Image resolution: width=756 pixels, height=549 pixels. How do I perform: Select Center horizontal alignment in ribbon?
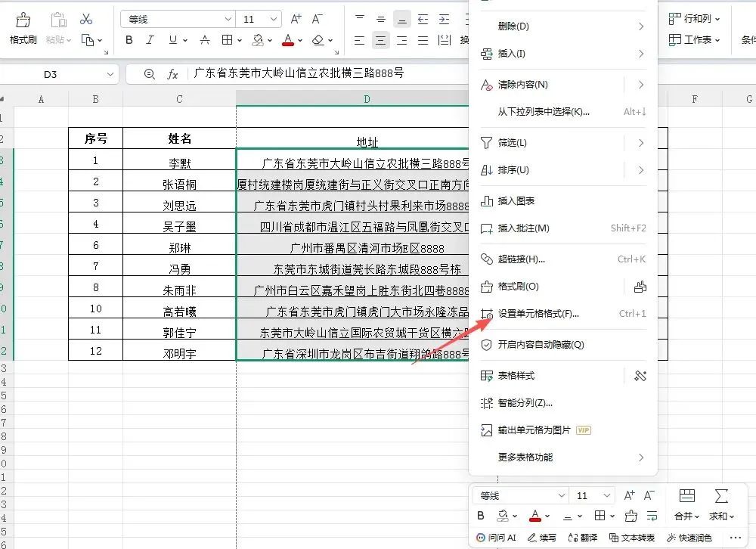coord(381,41)
